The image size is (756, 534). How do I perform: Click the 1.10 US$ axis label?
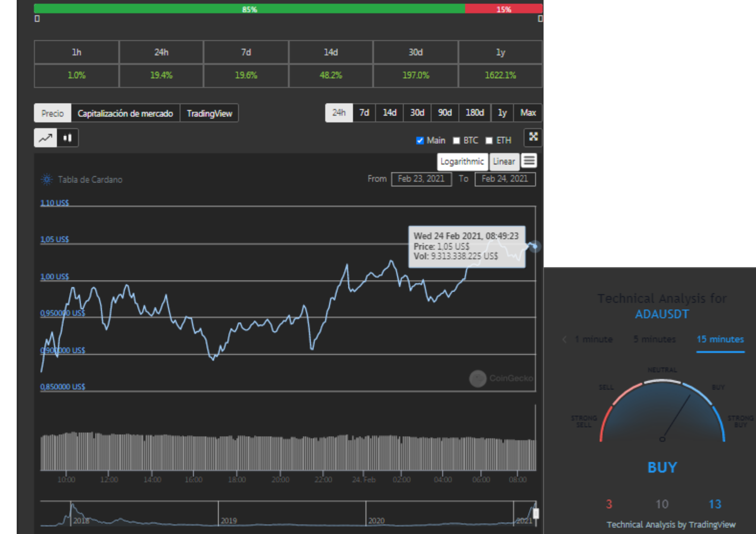[55, 203]
